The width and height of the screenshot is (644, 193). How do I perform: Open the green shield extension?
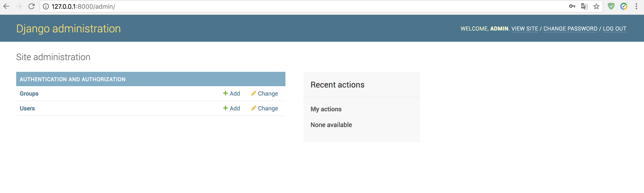[611, 6]
